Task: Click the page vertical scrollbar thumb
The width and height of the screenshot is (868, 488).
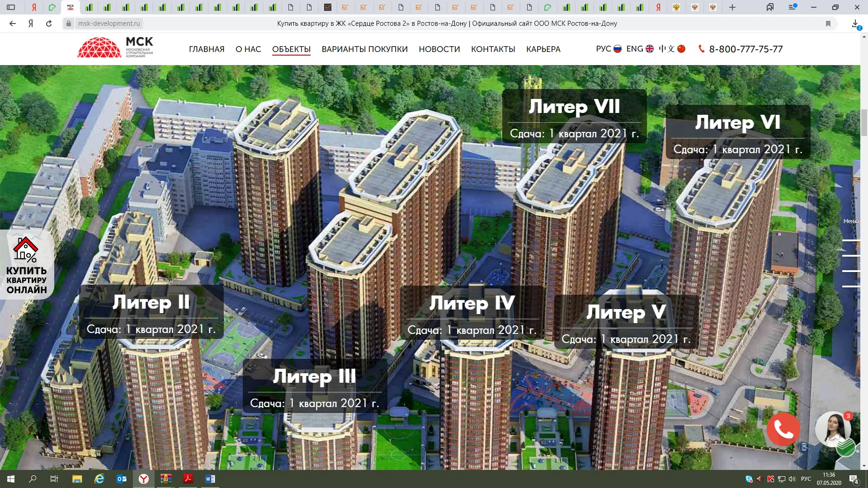Action: [x=864, y=122]
